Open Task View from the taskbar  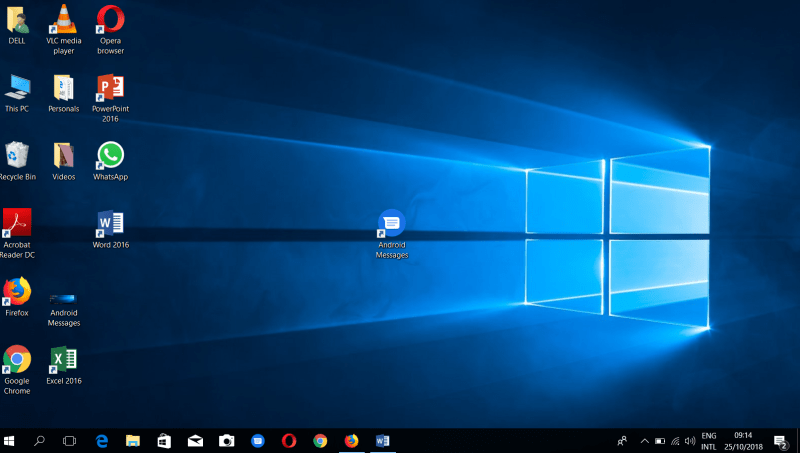click(70, 440)
